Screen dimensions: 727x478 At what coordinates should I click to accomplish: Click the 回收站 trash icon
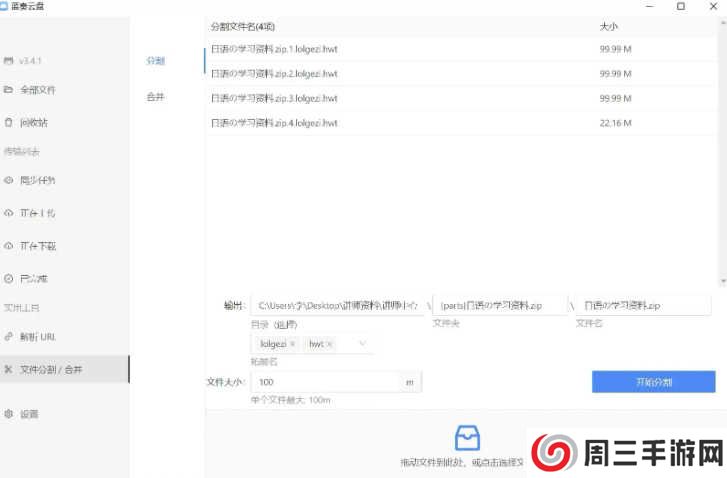coord(9,122)
